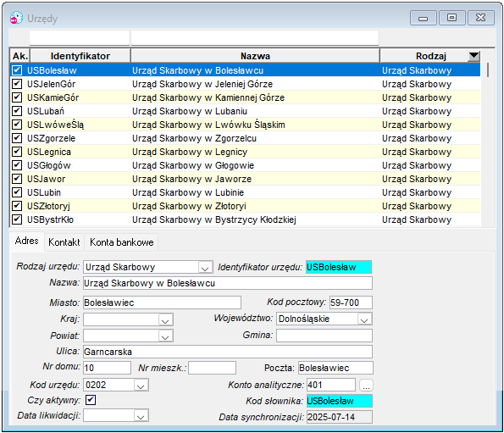Toggle the USGłogów active checkbox

pos(17,165)
